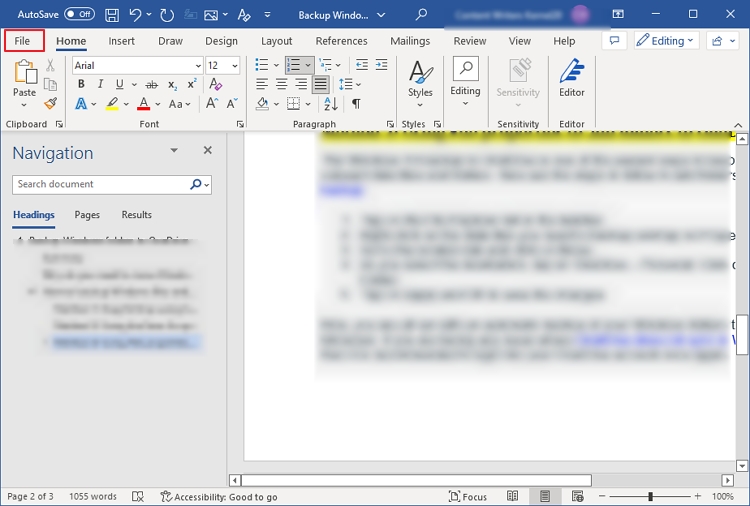Click Page 2 of 3 indicator
Image resolution: width=750 pixels, height=506 pixels.
pyautogui.click(x=30, y=496)
